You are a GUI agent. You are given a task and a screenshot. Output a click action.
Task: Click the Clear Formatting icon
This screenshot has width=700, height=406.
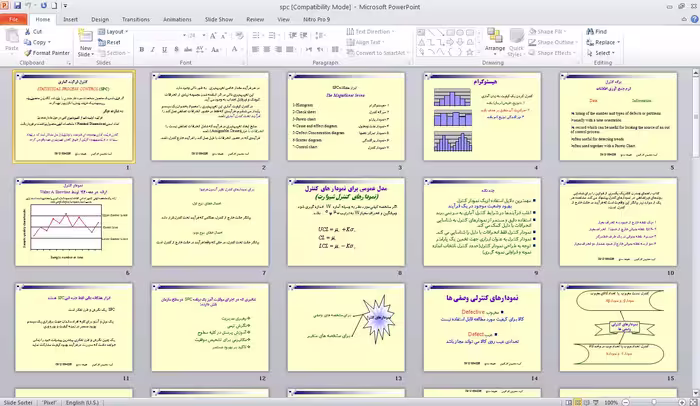point(239,35)
